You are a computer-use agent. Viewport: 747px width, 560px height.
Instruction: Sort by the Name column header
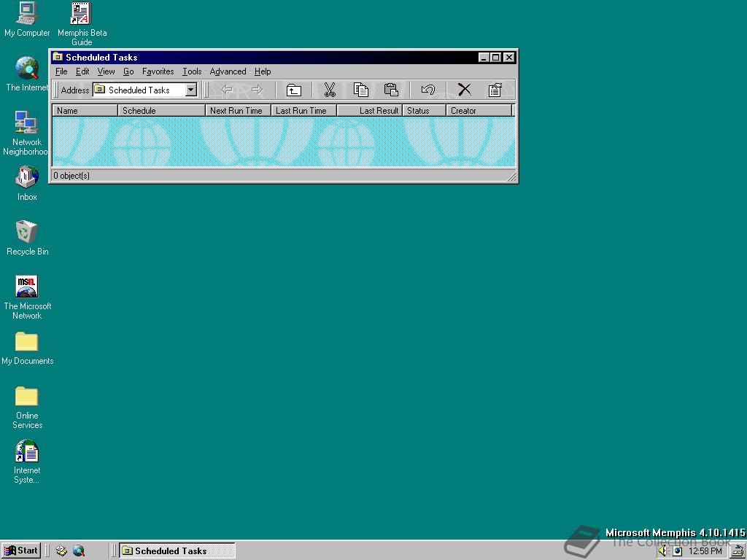(x=85, y=111)
